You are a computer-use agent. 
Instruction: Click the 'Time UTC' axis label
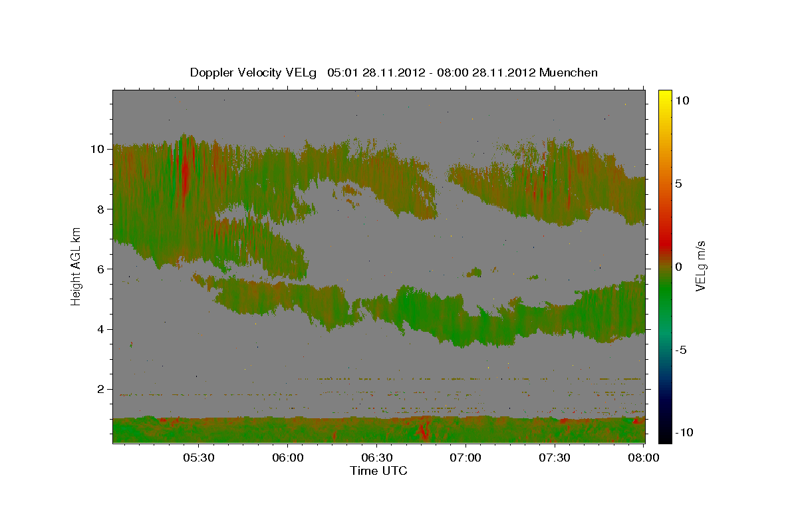point(378,471)
